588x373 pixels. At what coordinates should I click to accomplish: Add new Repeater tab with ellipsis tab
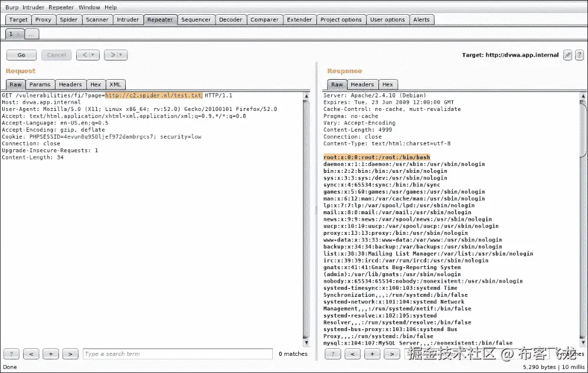31,34
